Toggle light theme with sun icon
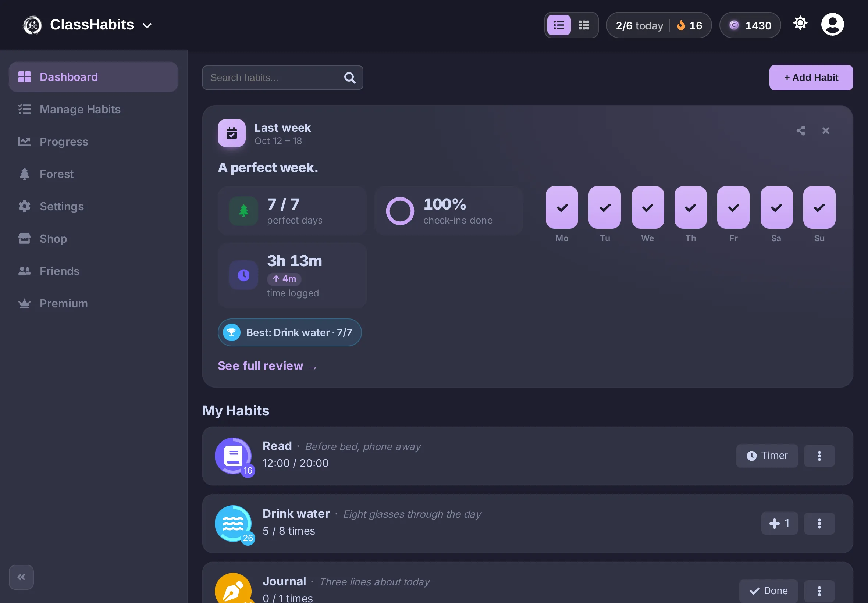The image size is (868, 603). (x=800, y=24)
